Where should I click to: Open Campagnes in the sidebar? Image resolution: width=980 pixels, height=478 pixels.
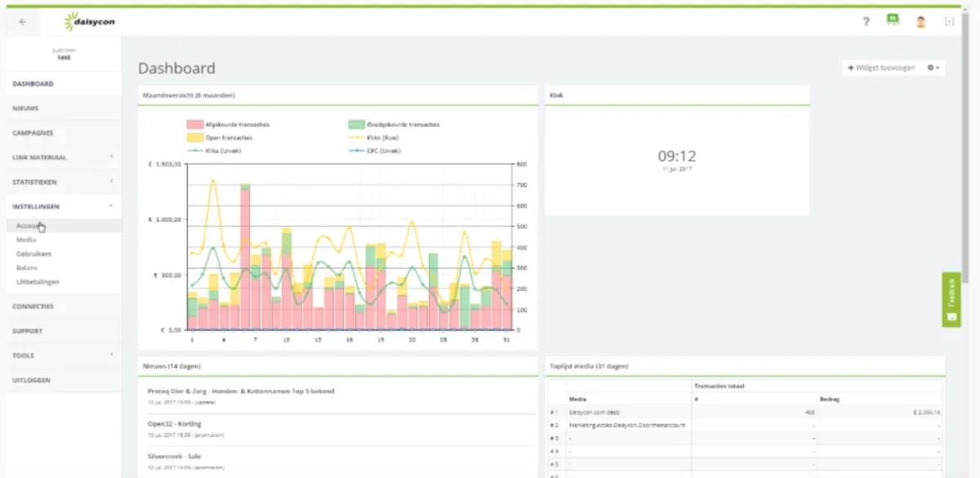[33, 132]
